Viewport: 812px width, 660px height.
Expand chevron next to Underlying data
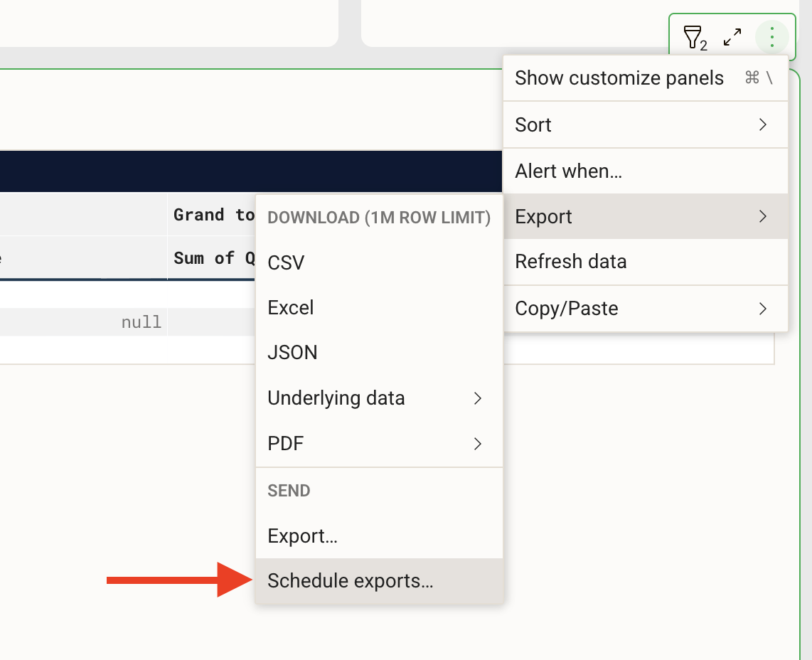[478, 398]
